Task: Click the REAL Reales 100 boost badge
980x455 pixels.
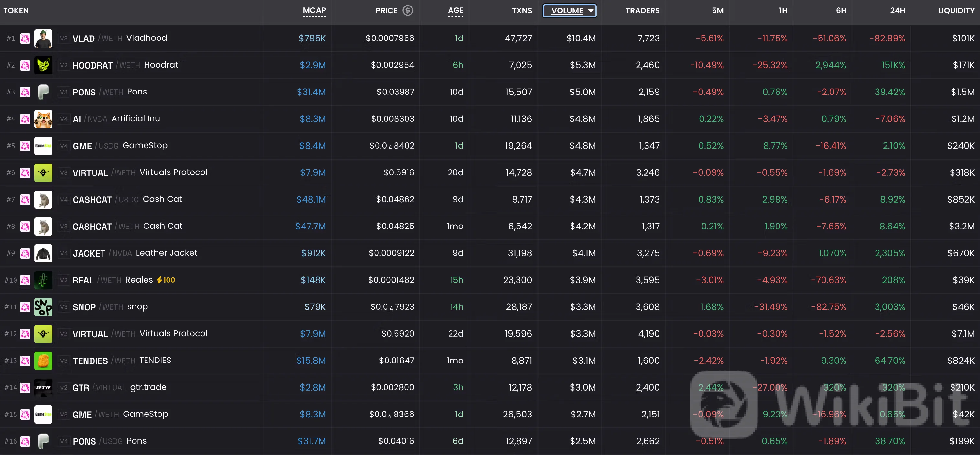Action: (166, 280)
